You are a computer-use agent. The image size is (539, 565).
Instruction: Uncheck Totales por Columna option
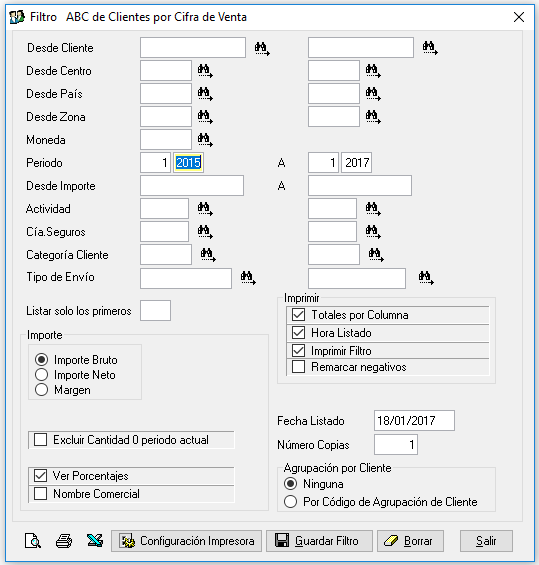coord(298,315)
